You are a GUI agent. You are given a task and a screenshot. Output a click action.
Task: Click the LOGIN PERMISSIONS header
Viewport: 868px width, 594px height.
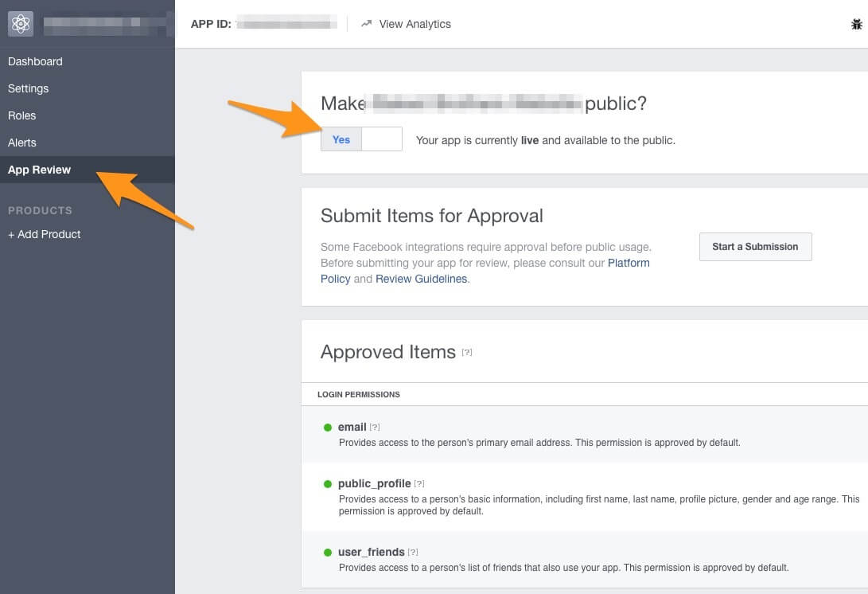coord(359,394)
